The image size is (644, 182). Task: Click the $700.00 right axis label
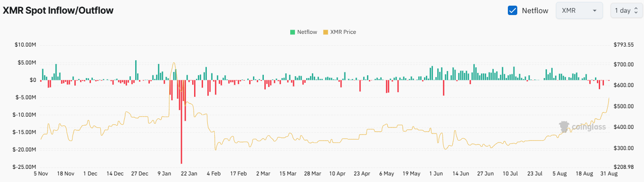[623, 64]
